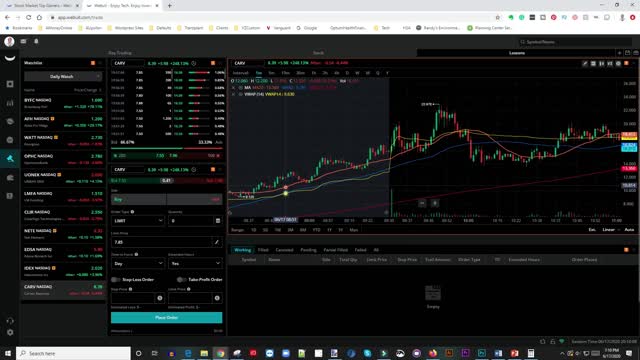
Task: Open the Lessons layout tab
Action: pos(517,53)
